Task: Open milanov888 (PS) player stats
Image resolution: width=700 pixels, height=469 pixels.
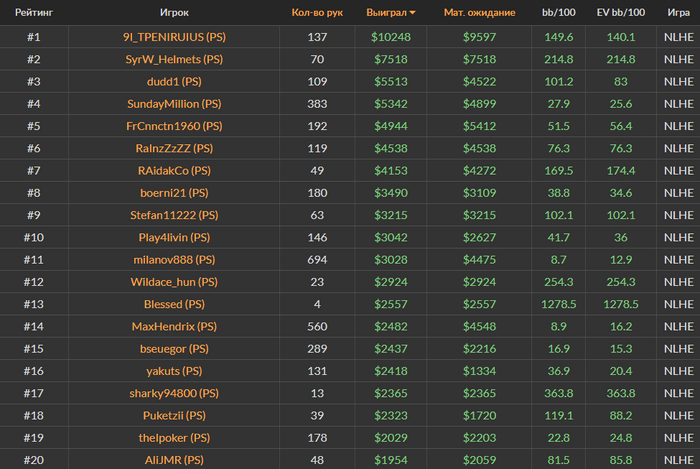Action: click(x=174, y=260)
